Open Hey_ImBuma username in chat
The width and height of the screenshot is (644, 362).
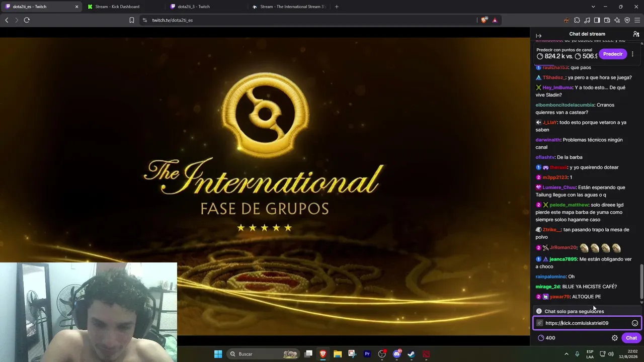(557, 87)
